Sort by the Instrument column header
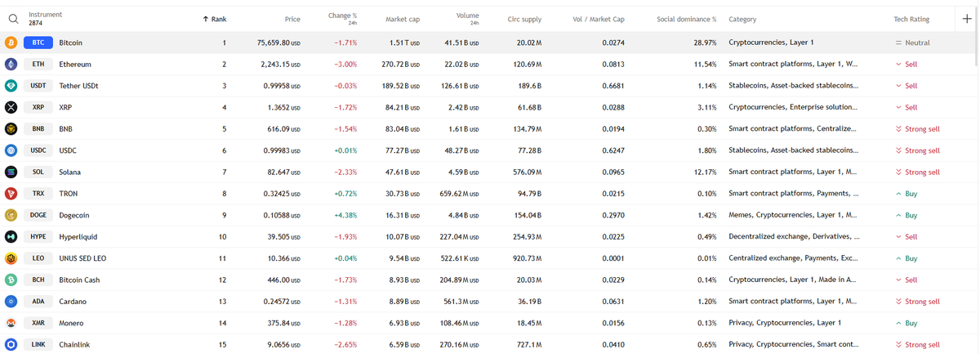 [x=45, y=15]
